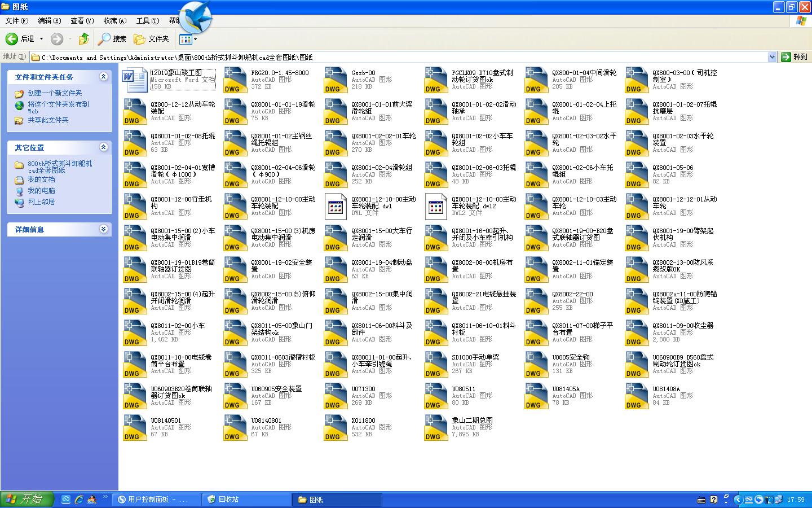This screenshot has width=812, height=508.
Task: Select the DWG icon for QX800-01-04中间滑轮
Action: click(537, 80)
